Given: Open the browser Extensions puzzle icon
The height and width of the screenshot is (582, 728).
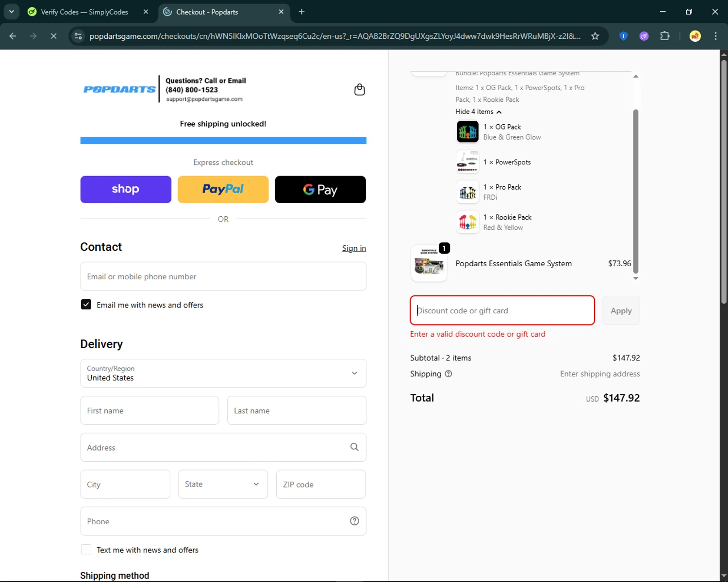Looking at the screenshot, I should click(x=665, y=36).
